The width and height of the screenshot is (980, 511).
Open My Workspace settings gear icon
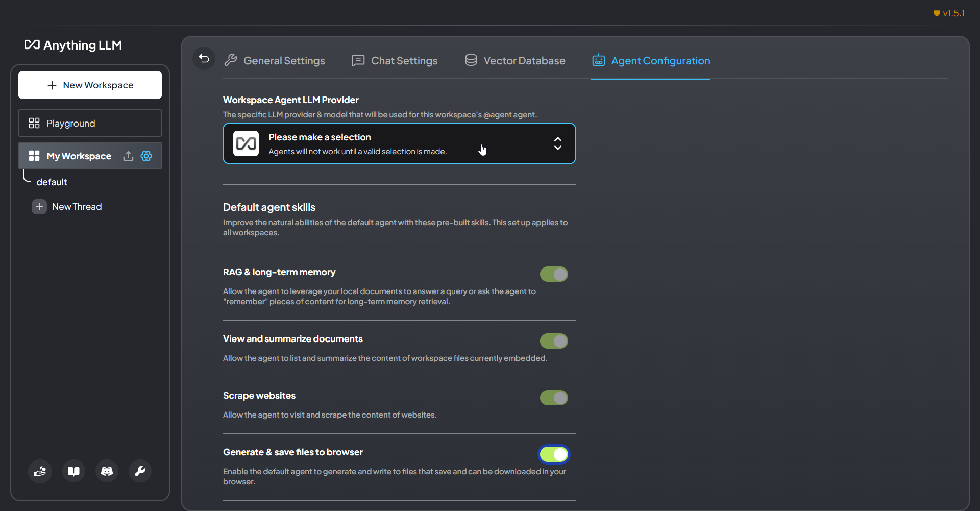click(x=146, y=156)
